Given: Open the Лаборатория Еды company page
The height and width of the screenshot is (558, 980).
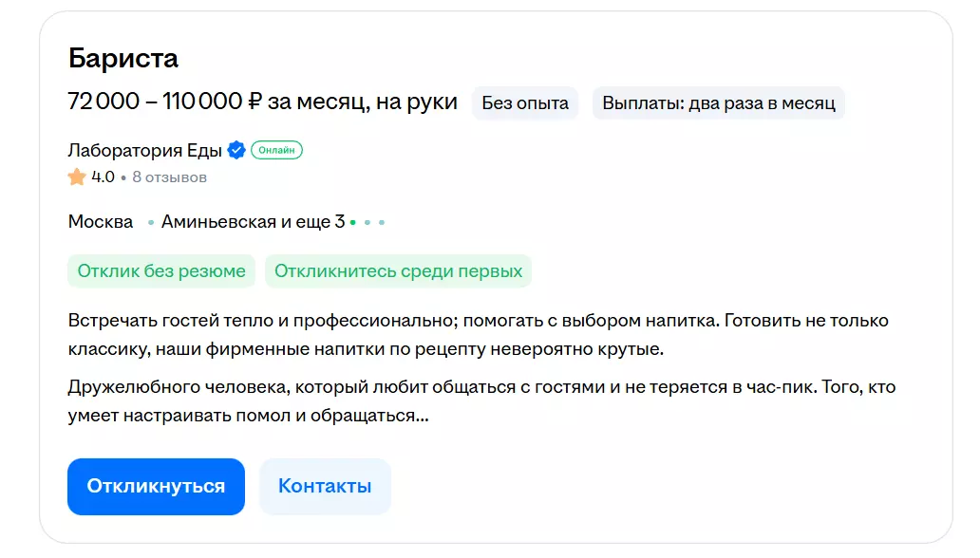Looking at the screenshot, I should tap(144, 150).
